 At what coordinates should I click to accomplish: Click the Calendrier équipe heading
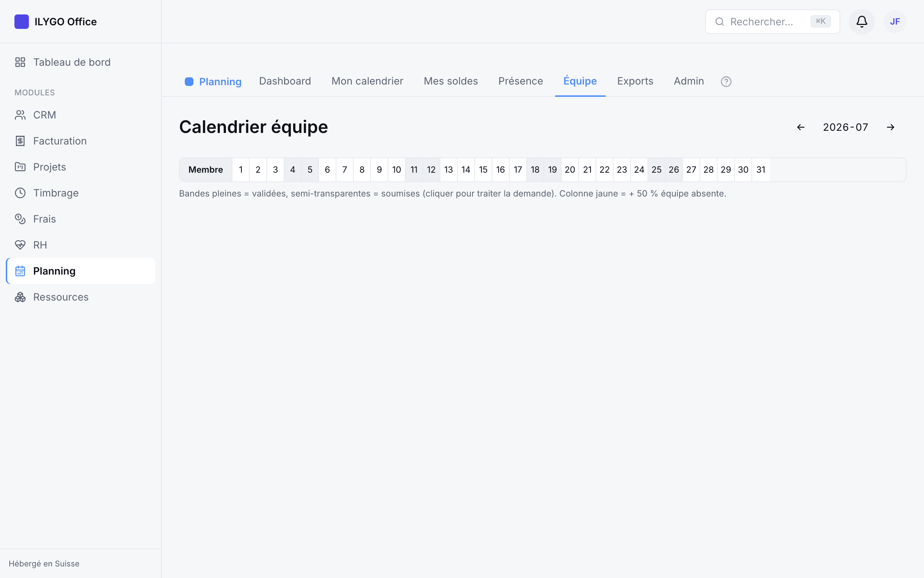(x=253, y=127)
